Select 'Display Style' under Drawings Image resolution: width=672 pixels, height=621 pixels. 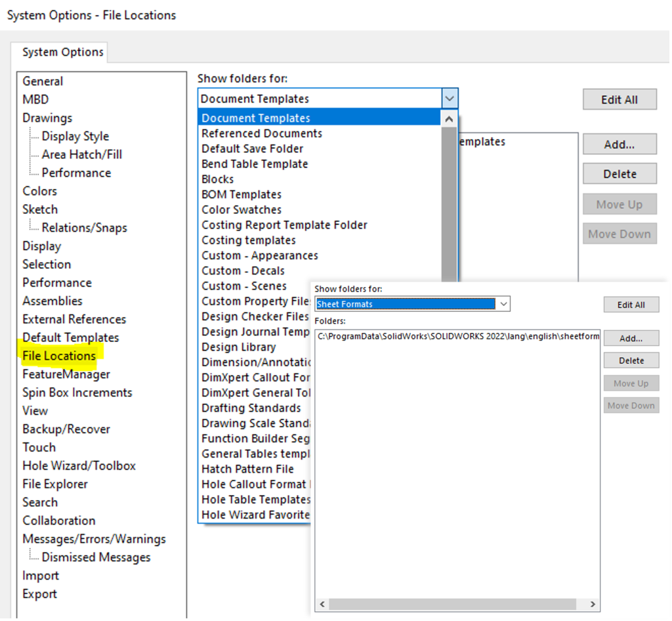pos(75,137)
